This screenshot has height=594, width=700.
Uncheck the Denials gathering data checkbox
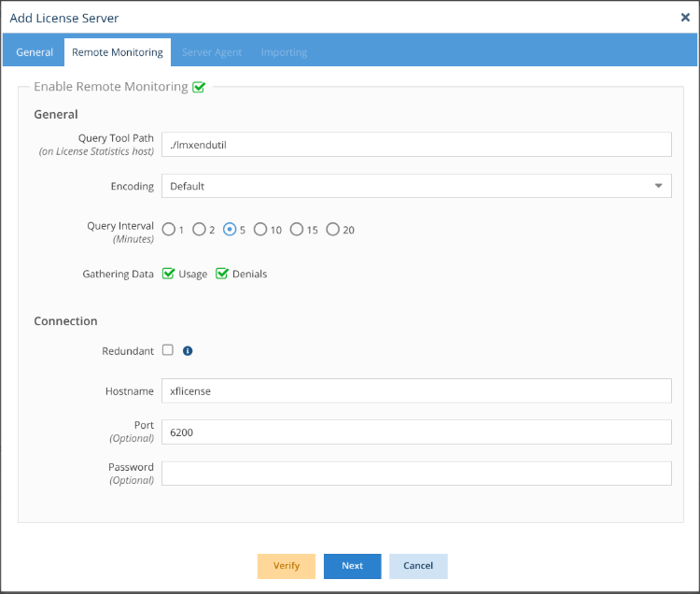(222, 274)
